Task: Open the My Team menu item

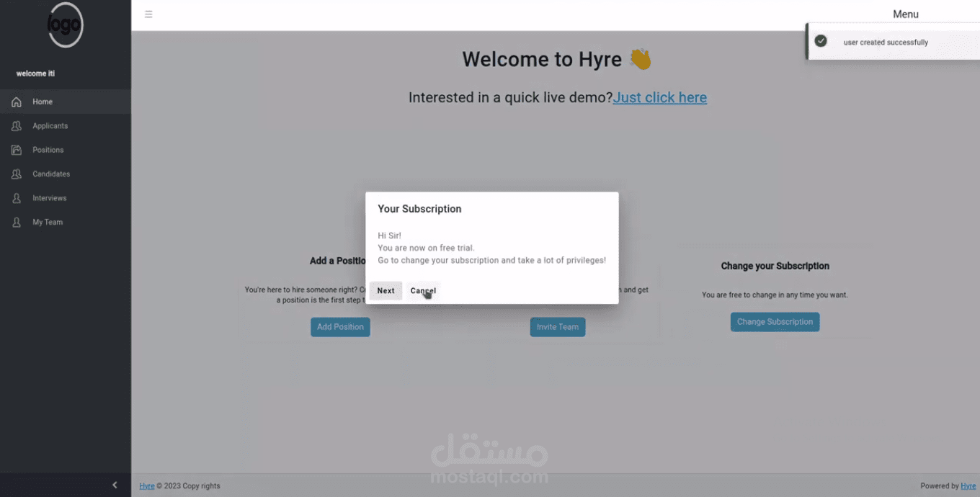Action: tap(66, 223)
